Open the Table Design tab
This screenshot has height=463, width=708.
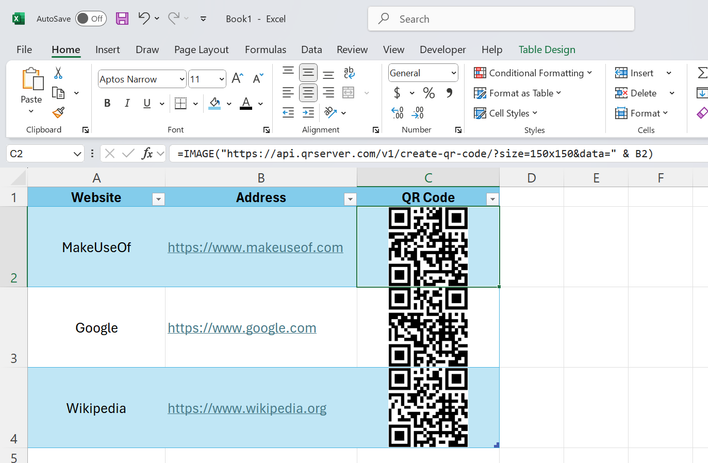(x=547, y=49)
